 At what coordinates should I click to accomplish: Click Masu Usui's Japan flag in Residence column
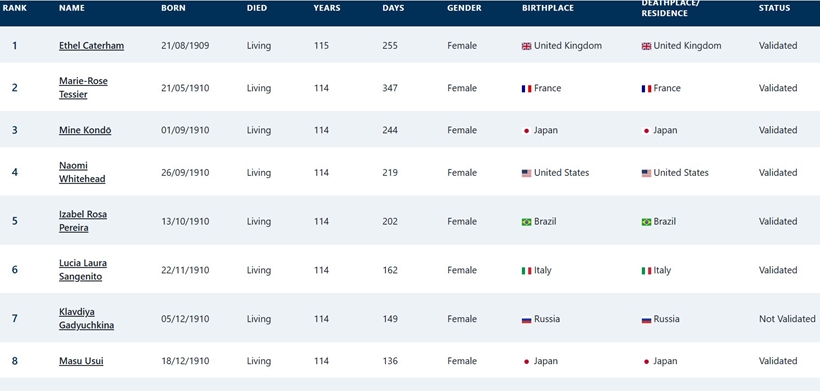click(x=646, y=362)
